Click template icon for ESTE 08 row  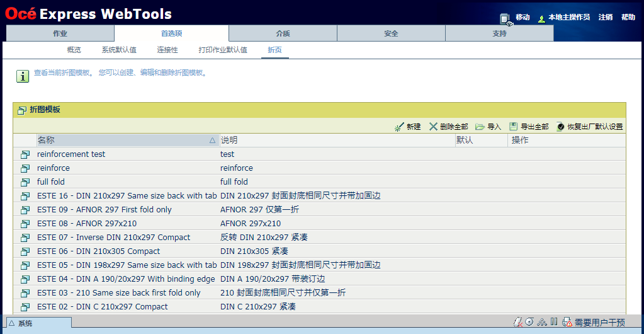[x=25, y=224]
